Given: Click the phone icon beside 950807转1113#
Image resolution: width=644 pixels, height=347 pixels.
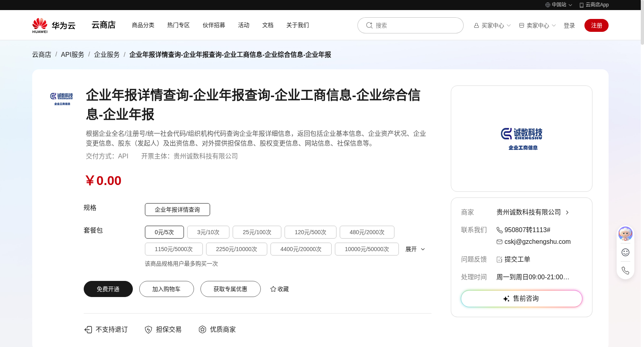Looking at the screenshot, I should [500, 230].
